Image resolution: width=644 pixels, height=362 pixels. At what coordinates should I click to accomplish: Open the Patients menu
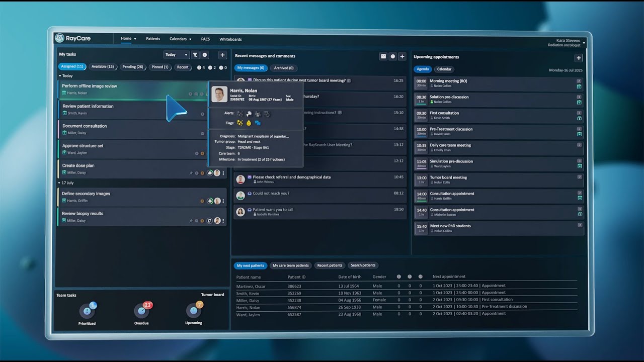pyautogui.click(x=153, y=39)
